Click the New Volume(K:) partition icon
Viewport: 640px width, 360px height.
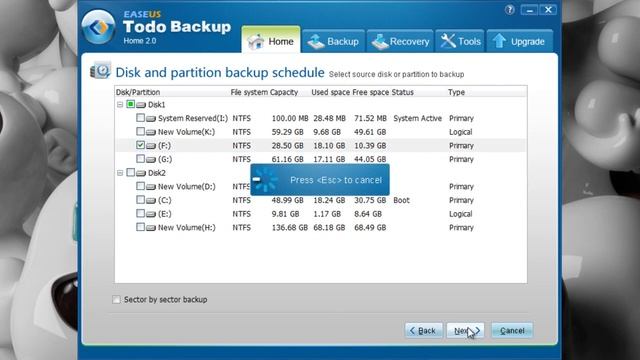(151, 132)
